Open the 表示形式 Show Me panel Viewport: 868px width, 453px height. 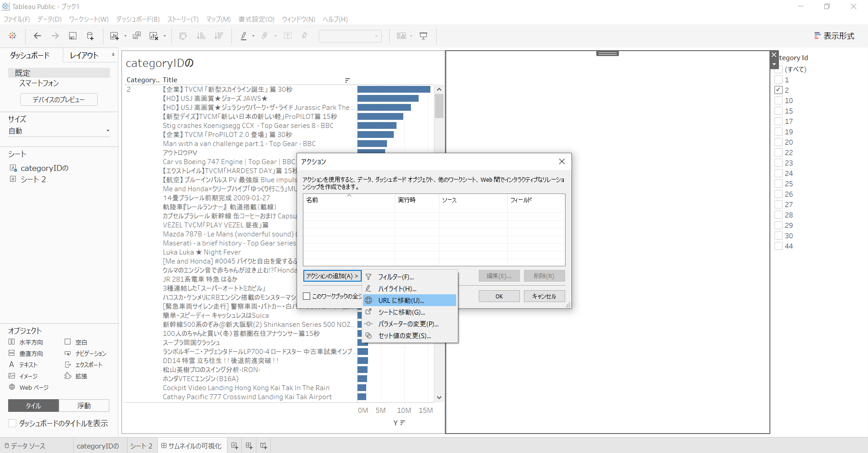pyautogui.click(x=834, y=36)
